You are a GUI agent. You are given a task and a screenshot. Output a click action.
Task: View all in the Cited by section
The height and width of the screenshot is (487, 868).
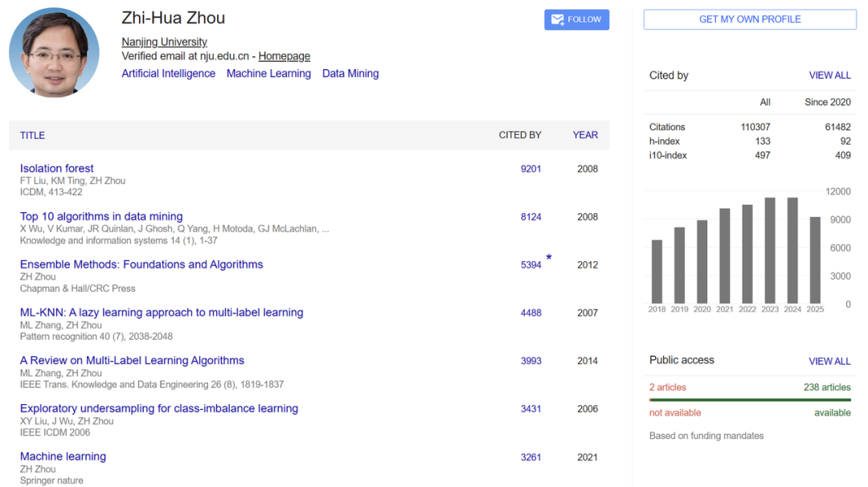829,76
